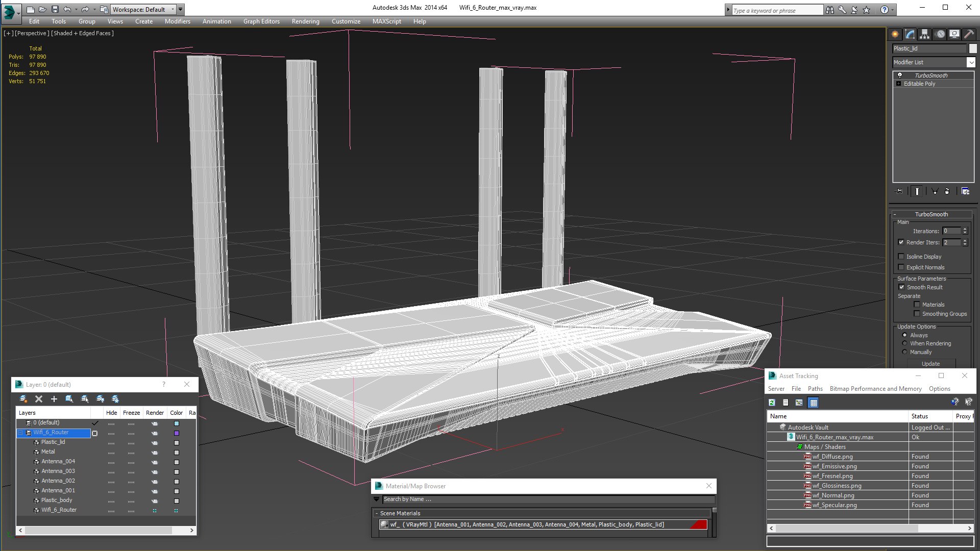The height and width of the screenshot is (551, 980).
Task: Click the TurboSmooth Update button
Action: [x=930, y=364]
